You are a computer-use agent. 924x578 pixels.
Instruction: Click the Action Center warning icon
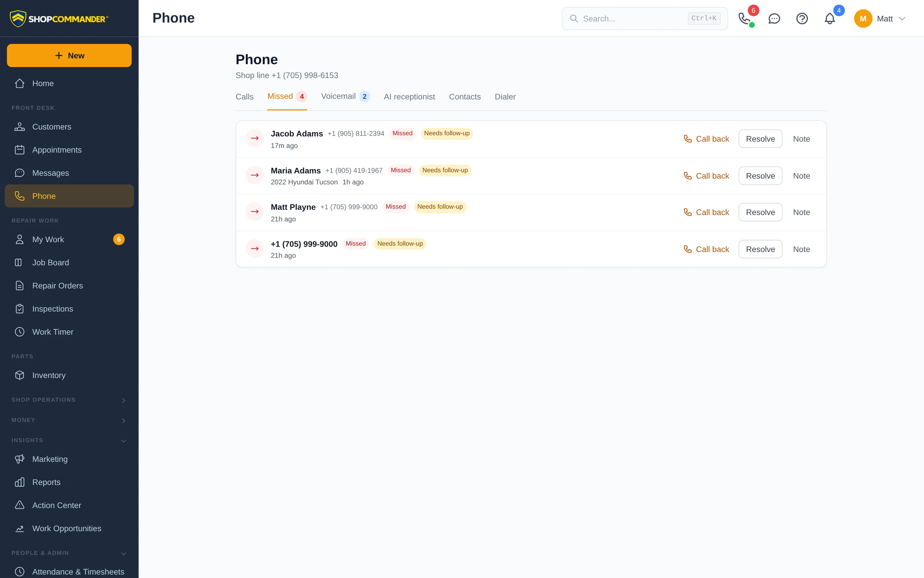[x=19, y=505]
